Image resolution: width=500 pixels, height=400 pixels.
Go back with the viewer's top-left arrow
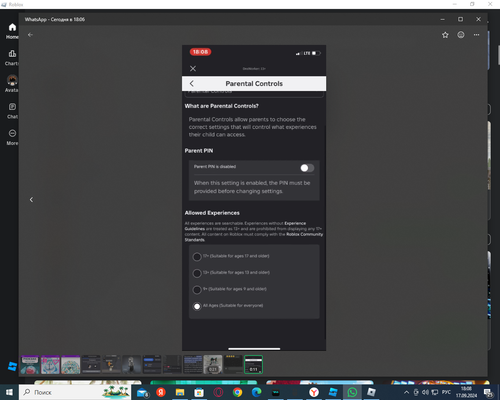[x=30, y=35]
